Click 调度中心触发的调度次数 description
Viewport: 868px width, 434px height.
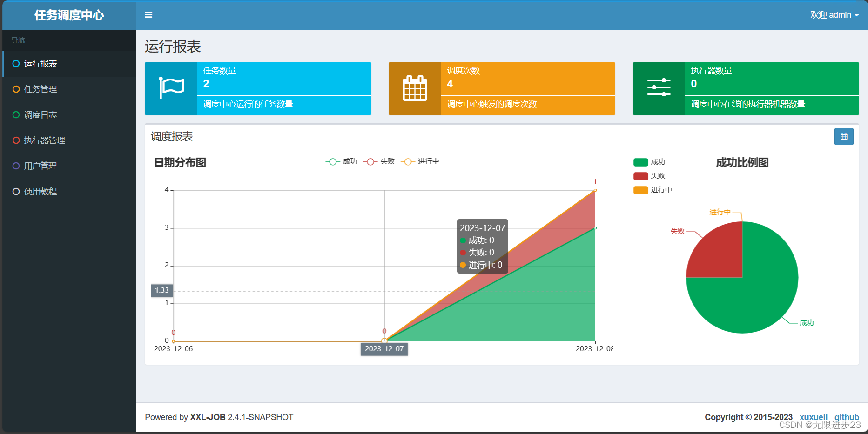click(492, 104)
